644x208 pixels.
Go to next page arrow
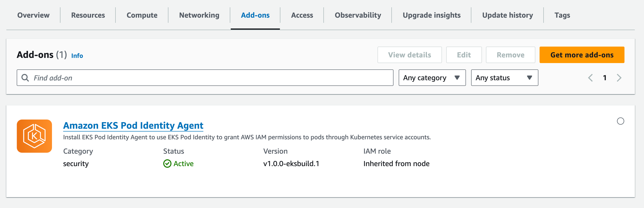click(x=619, y=78)
